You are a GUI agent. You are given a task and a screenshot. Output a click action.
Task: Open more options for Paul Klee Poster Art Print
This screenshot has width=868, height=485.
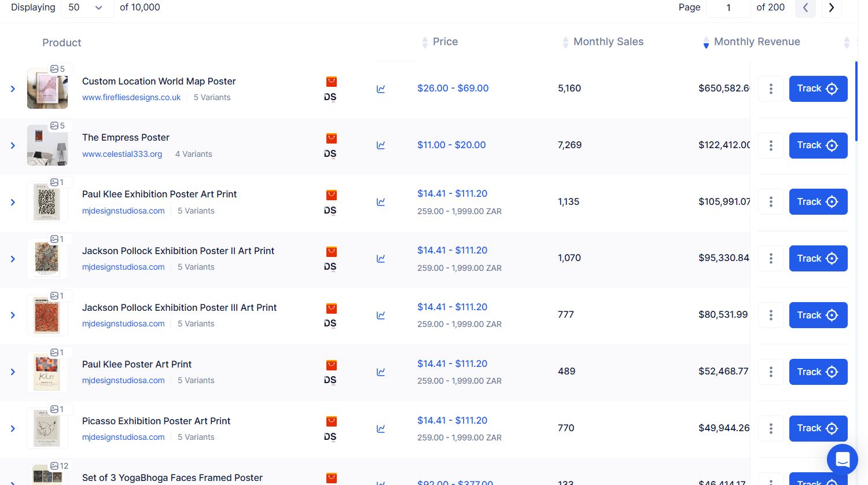[x=771, y=372]
